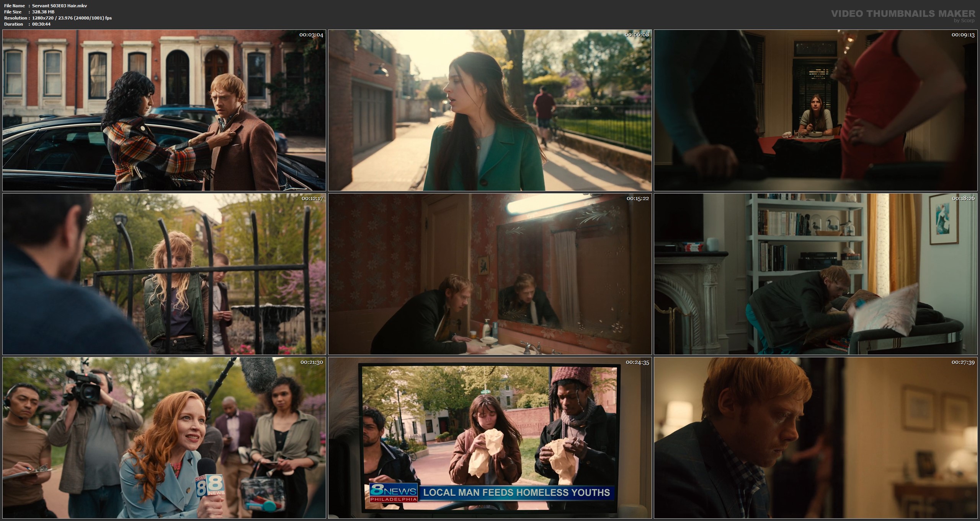Screen dimensions: 980x521
Task: Click the 00:06:08 timestamp label
Action: tap(637, 35)
